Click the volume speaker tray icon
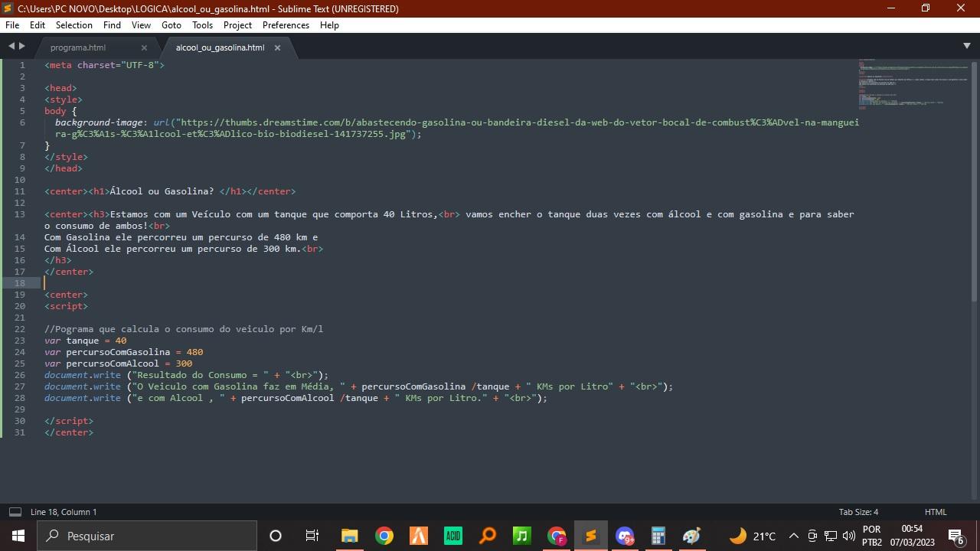 click(x=848, y=536)
